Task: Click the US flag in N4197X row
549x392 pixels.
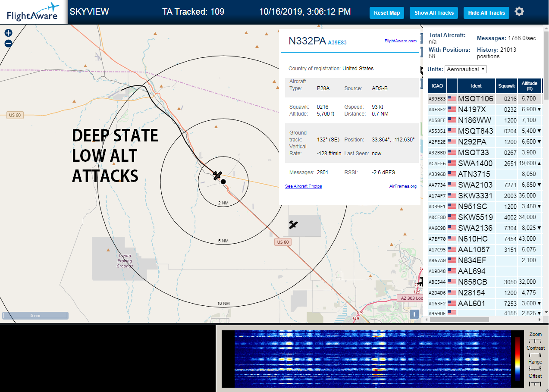Action: tap(452, 110)
